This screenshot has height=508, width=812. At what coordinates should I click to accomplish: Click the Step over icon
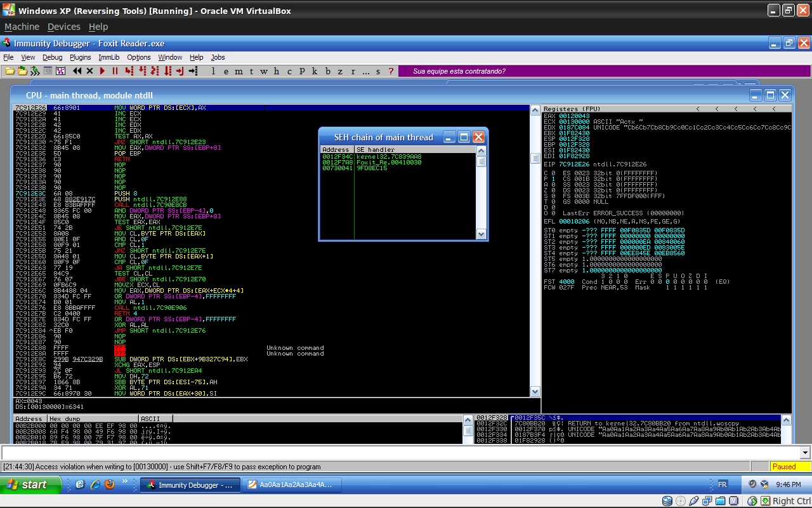(x=142, y=70)
